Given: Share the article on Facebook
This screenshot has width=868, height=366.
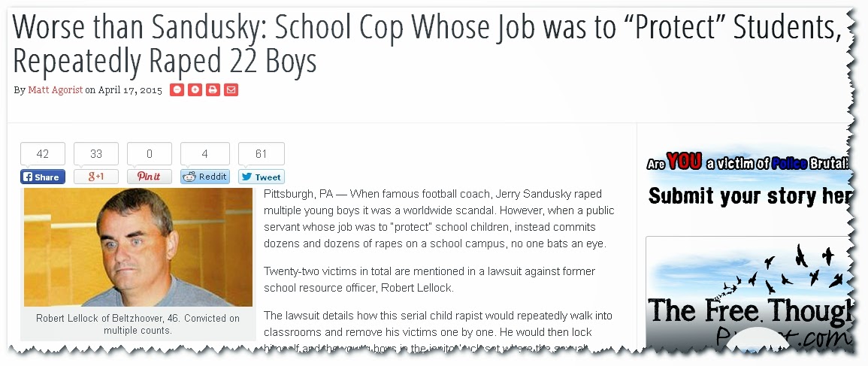Looking at the screenshot, I should (x=43, y=177).
